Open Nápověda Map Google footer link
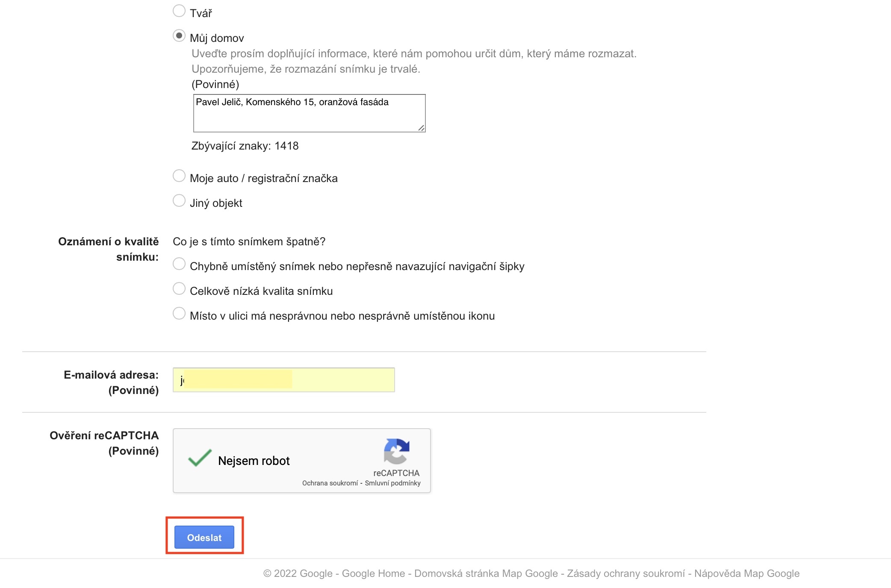This screenshot has width=891, height=588. coord(746,573)
